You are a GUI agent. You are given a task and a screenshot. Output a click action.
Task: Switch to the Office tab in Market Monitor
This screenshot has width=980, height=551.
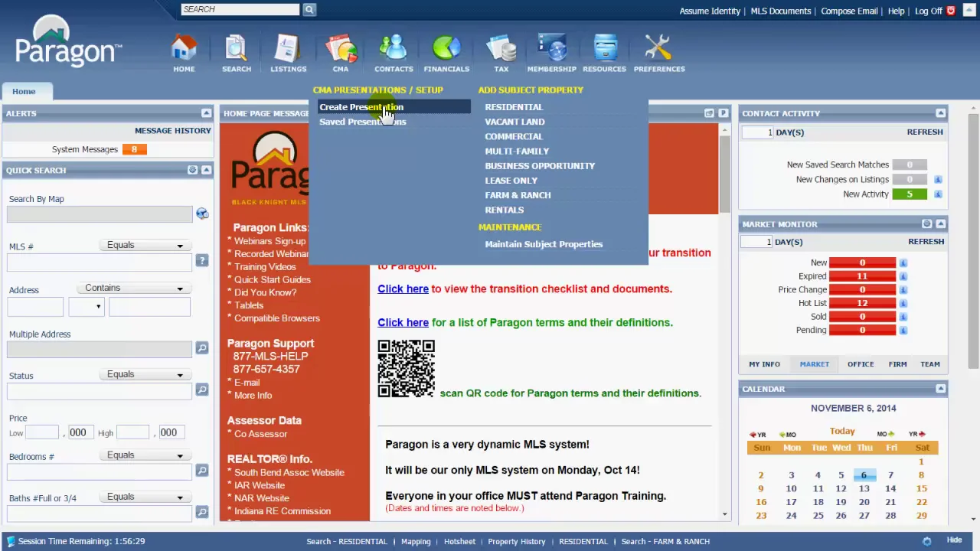pos(861,364)
